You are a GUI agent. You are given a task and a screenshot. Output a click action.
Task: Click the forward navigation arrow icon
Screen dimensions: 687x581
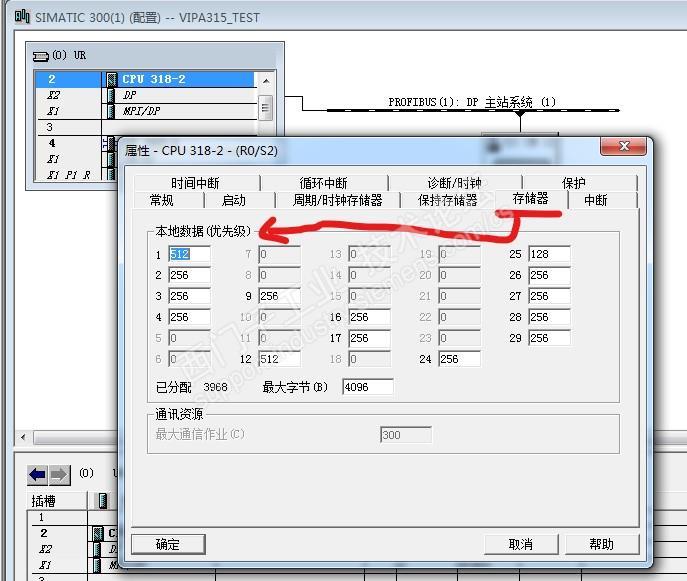(59, 475)
